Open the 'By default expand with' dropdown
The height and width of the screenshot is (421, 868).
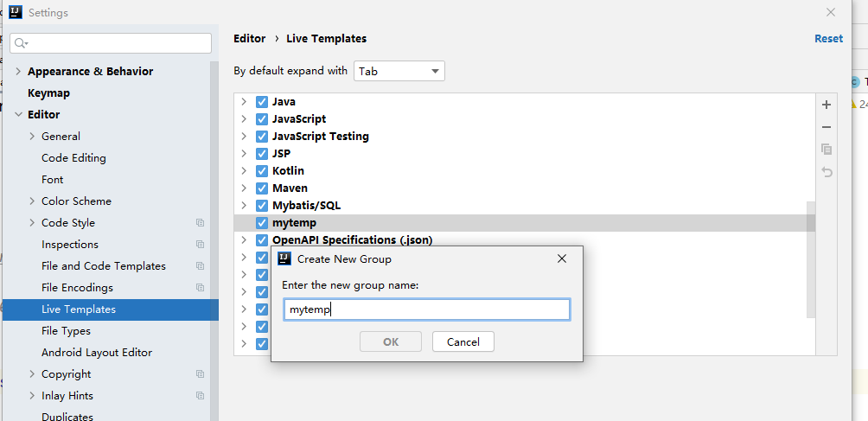pyautogui.click(x=399, y=72)
